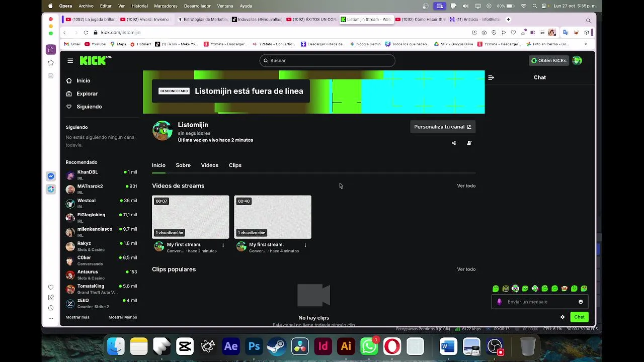Show more recommended channels (Mostrar más)
The image size is (644, 362).
point(77,317)
